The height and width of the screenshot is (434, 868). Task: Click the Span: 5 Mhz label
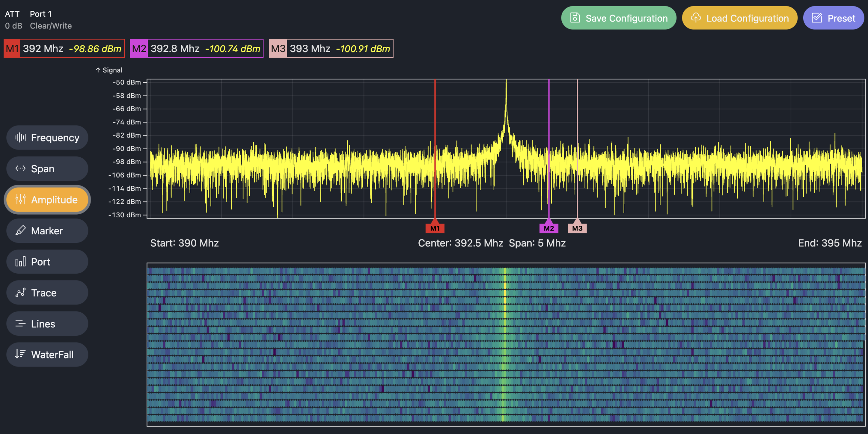pyautogui.click(x=537, y=243)
